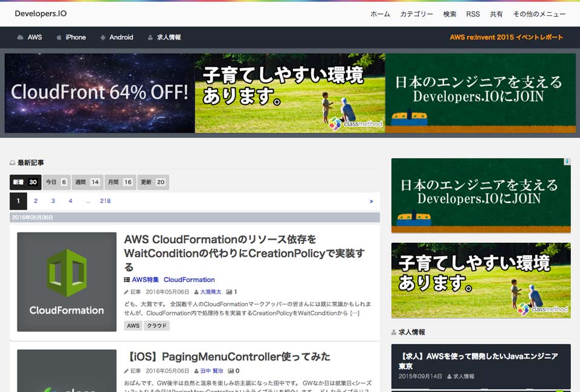Open the Developers.IOにJOIN banner in the top banner row
Screen dimensions: 580x392
tap(480, 93)
